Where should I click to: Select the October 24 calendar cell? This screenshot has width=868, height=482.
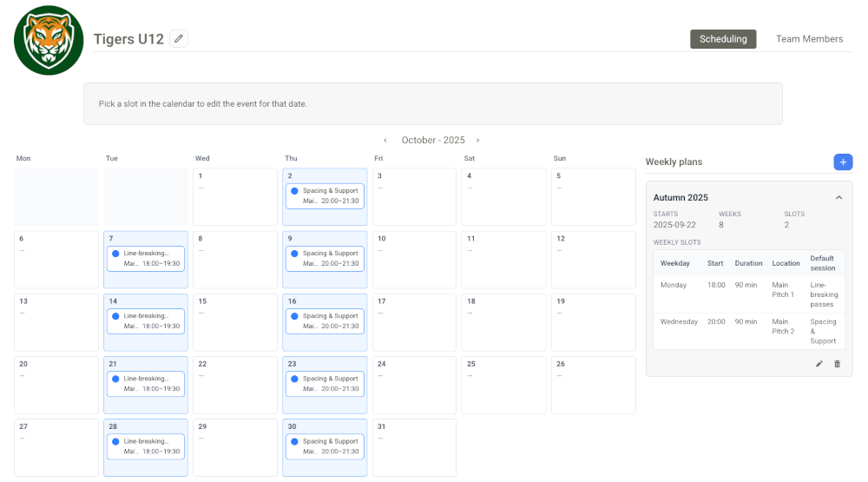[414, 385]
